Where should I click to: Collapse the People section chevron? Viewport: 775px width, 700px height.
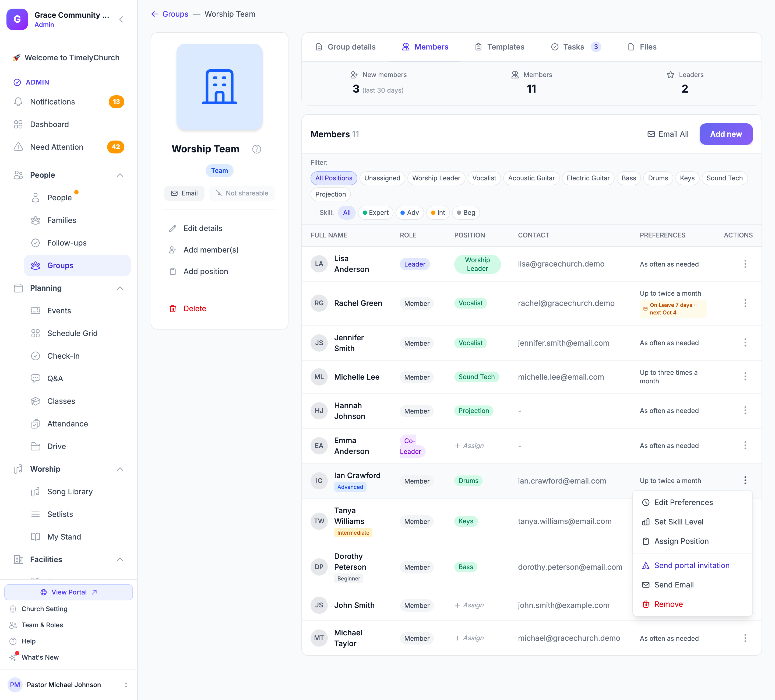click(x=120, y=175)
